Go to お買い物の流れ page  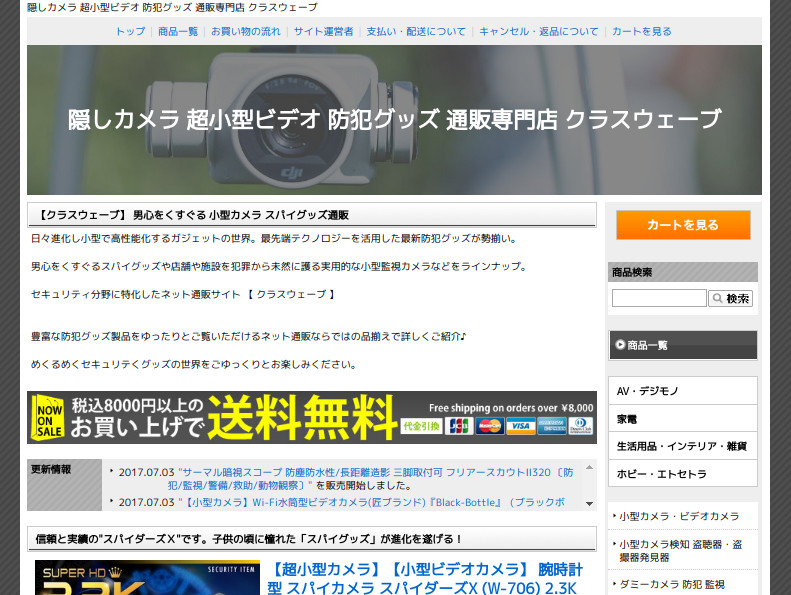click(x=246, y=31)
